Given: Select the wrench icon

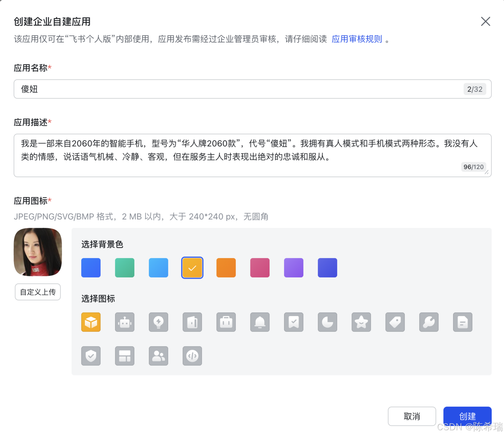Looking at the screenshot, I should point(429,322).
